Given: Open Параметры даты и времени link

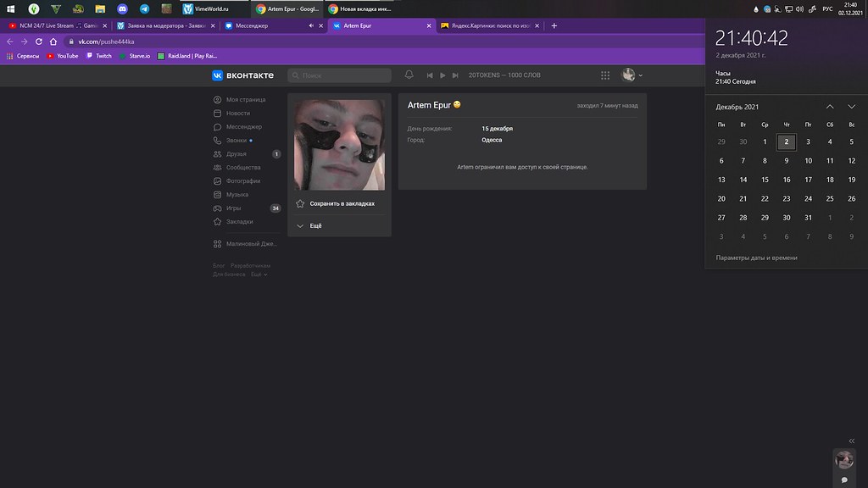Looking at the screenshot, I should pos(756,258).
